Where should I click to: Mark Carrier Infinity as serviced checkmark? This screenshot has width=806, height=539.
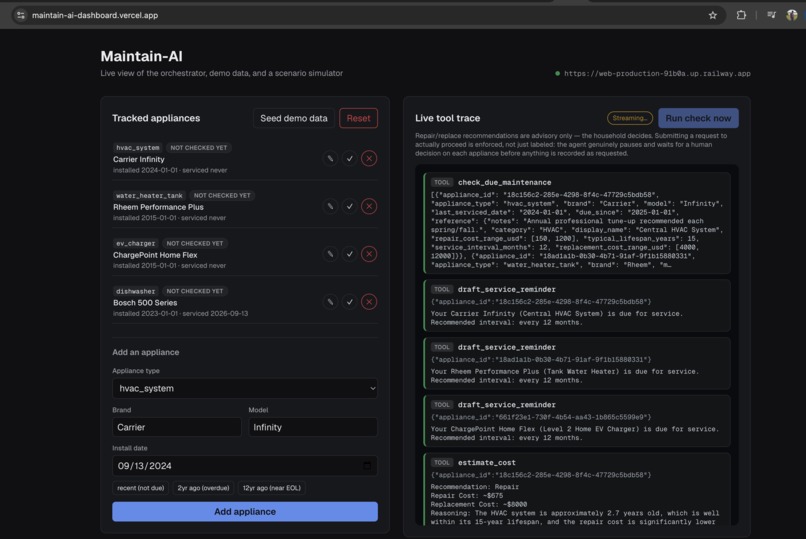coord(350,158)
